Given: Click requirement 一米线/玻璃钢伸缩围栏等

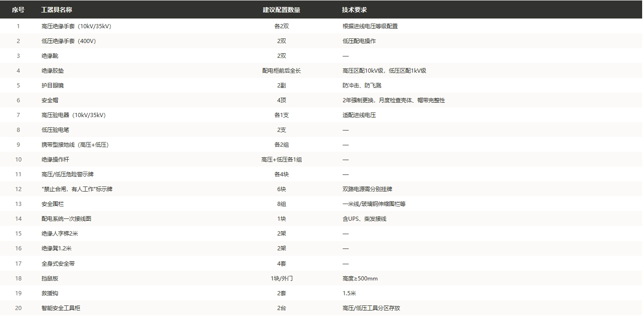Looking at the screenshot, I should tap(374, 204).
